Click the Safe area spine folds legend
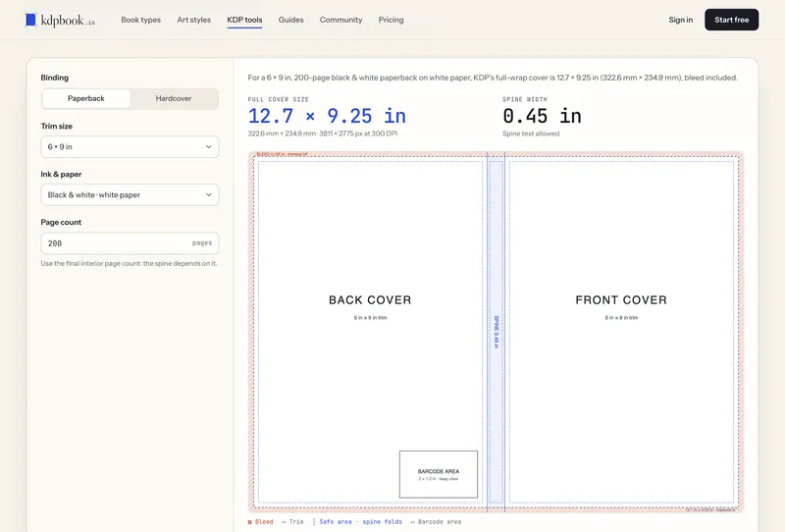 pos(357,522)
